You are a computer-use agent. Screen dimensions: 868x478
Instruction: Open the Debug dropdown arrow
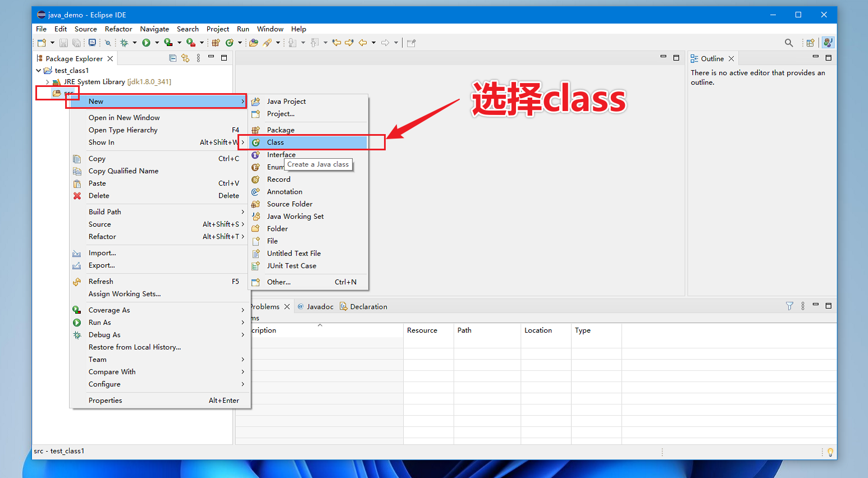pyautogui.click(x=135, y=43)
